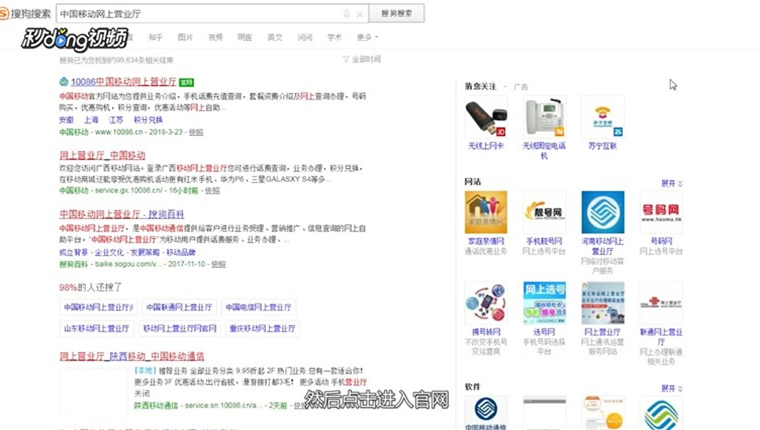This screenshot has height=430, width=760.
Task: Click the 选号网 text link
Action: [544, 332]
